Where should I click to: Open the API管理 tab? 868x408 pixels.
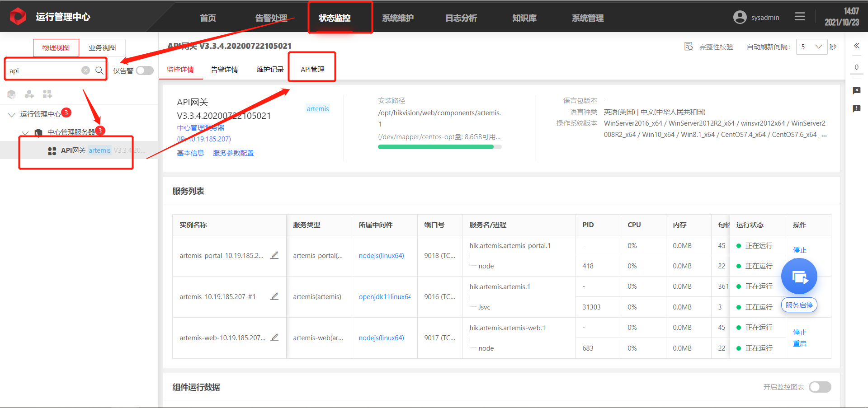coord(312,69)
